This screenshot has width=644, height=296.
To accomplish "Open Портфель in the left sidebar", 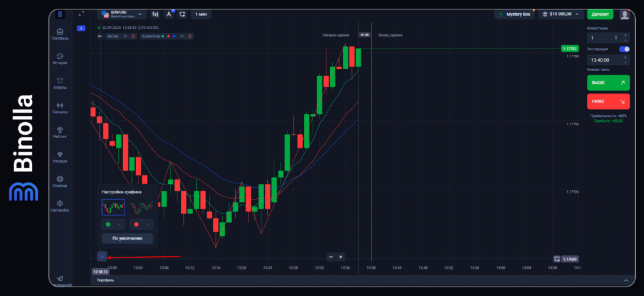I will (60, 34).
